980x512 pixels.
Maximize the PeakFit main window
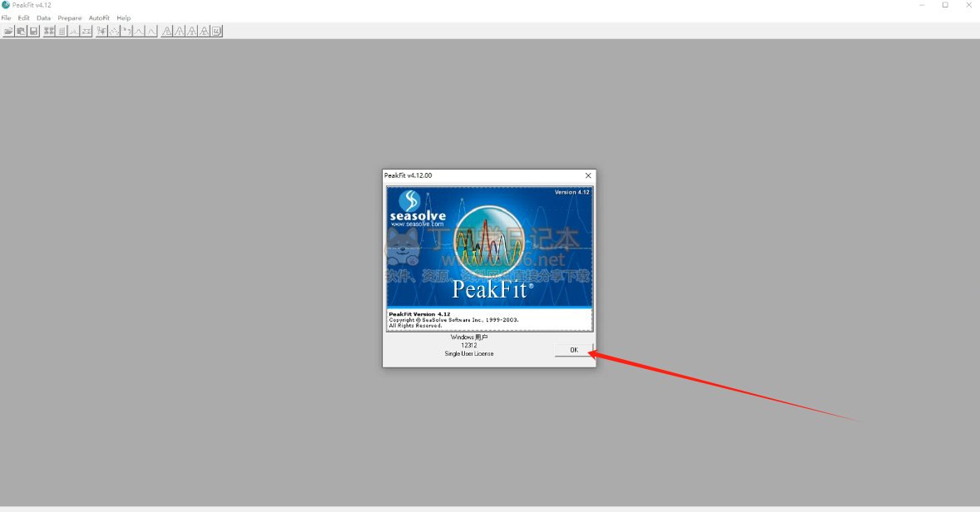click(945, 5)
